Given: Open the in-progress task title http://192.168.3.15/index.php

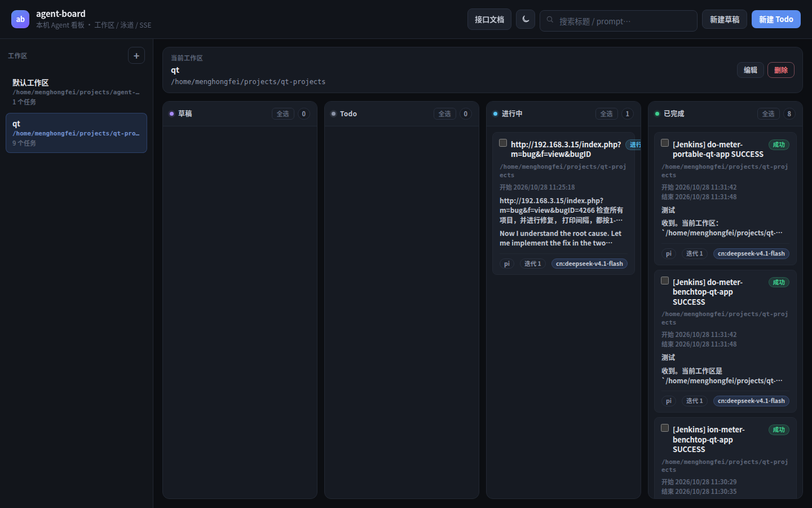Looking at the screenshot, I should click(x=566, y=149).
